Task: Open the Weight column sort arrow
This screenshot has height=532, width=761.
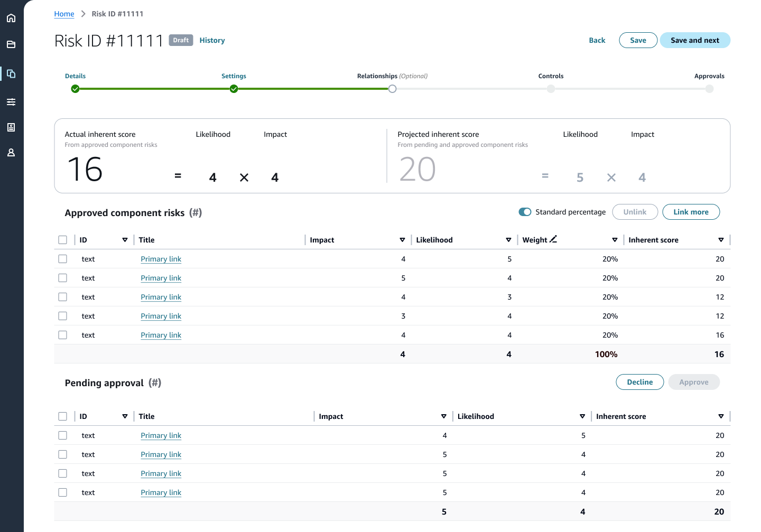Action: coord(615,240)
